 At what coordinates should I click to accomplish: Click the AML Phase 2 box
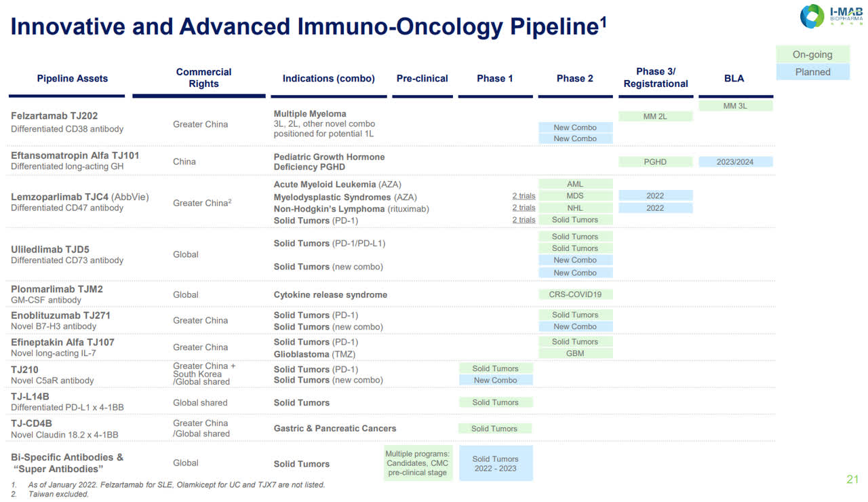pos(575,184)
